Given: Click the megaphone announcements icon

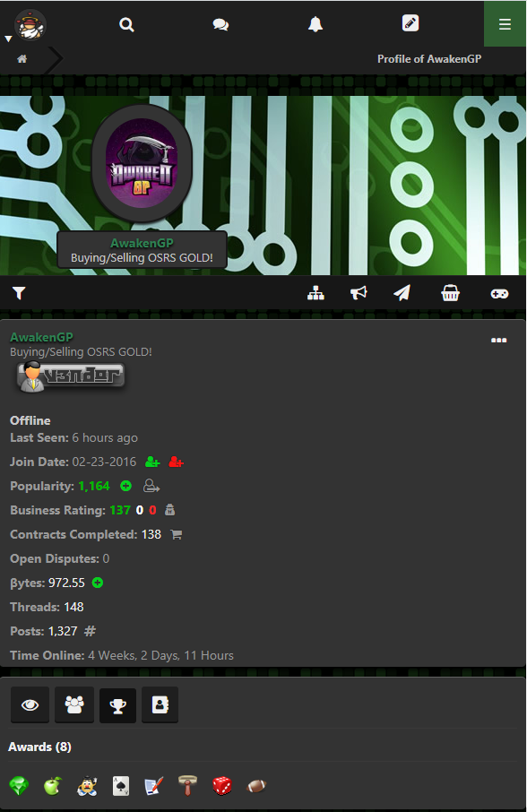Looking at the screenshot, I should coord(359,294).
